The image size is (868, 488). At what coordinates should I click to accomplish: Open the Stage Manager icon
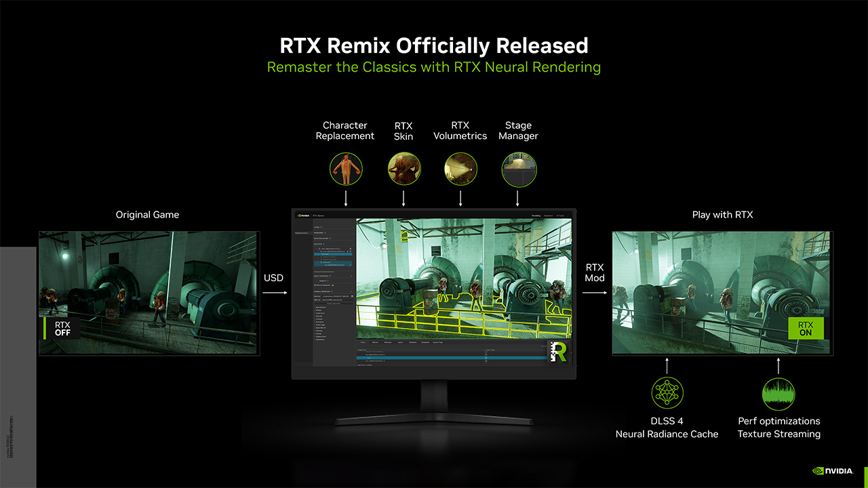[x=519, y=169]
